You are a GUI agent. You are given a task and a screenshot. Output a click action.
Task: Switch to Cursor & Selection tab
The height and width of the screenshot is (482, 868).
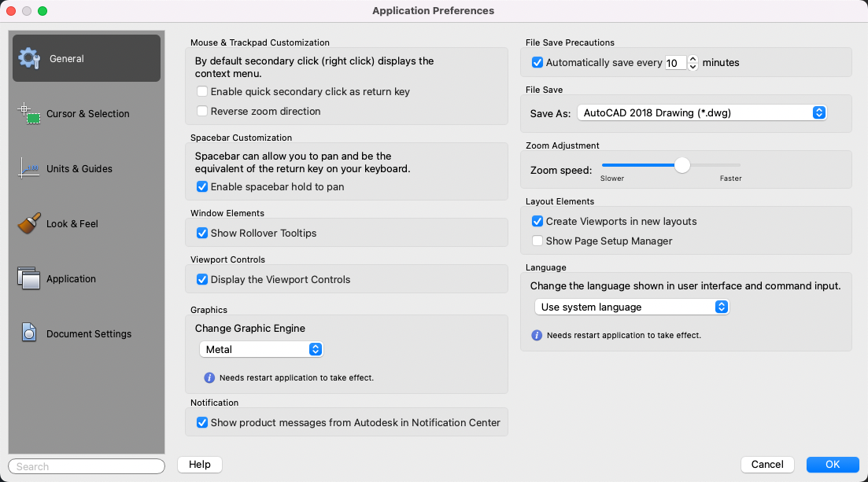pos(87,113)
